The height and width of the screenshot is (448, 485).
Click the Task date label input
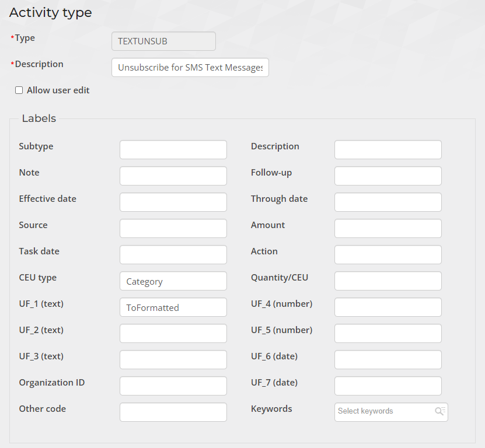point(173,255)
